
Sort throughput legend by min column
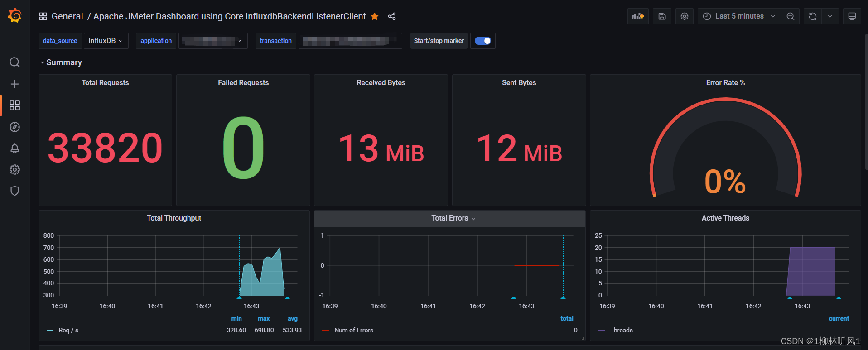pos(236,318)
